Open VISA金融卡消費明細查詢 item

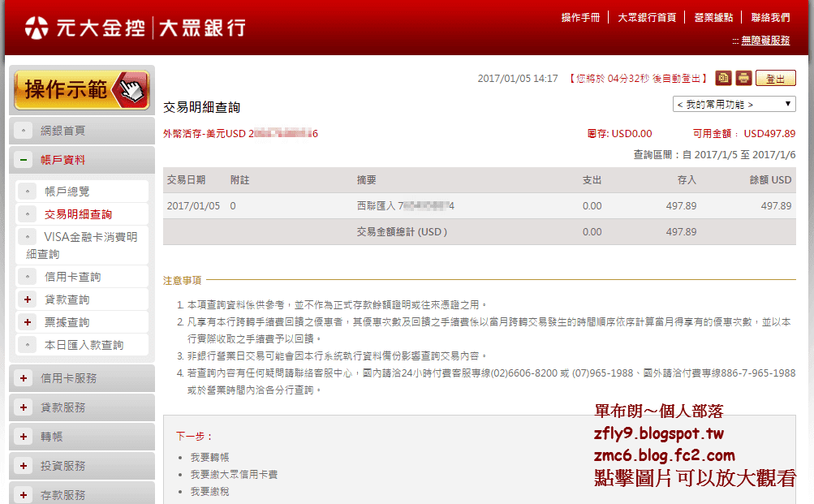click(x=82, y=246)
